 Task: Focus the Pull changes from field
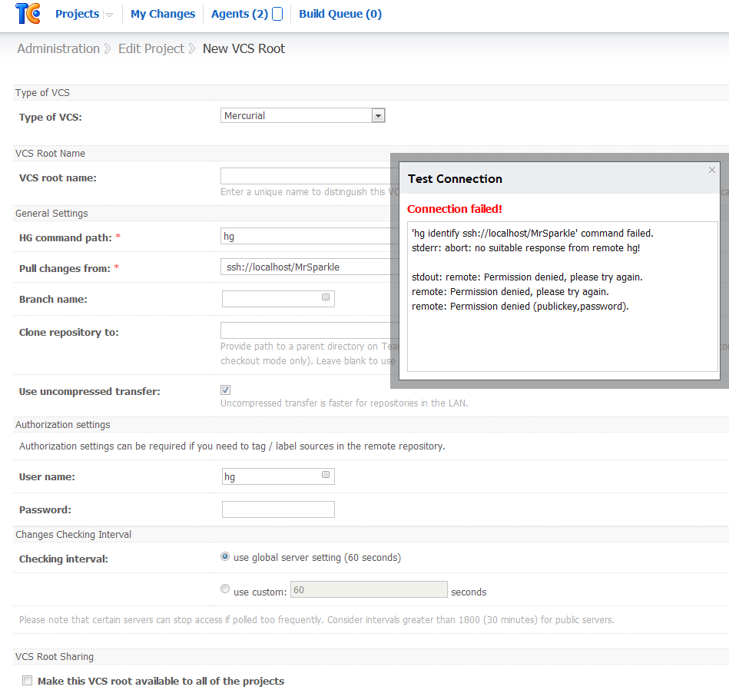[x=309, y=267]
